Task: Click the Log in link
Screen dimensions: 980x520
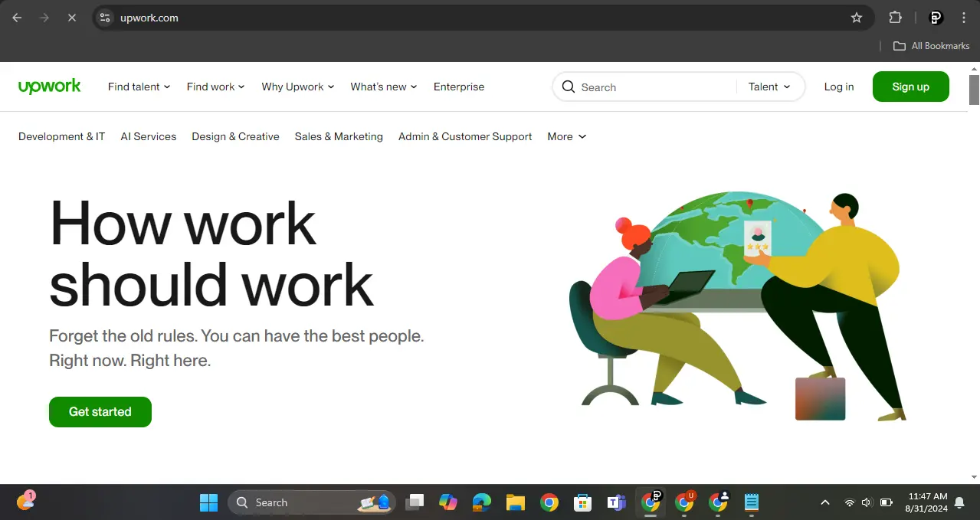Action: tap(839, 87)
